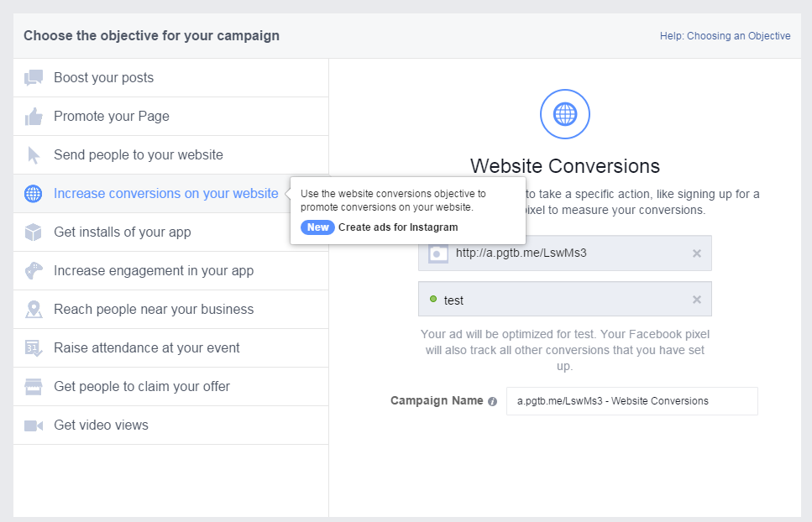
Task: Click the calendar icon for Raise attendance at your event
Action: coord(34,348)
